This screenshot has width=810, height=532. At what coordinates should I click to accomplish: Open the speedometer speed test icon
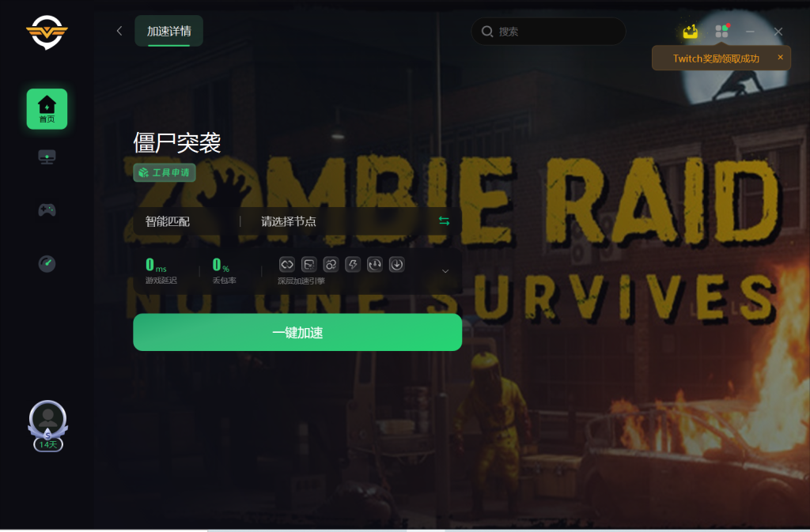coord(47,264)
